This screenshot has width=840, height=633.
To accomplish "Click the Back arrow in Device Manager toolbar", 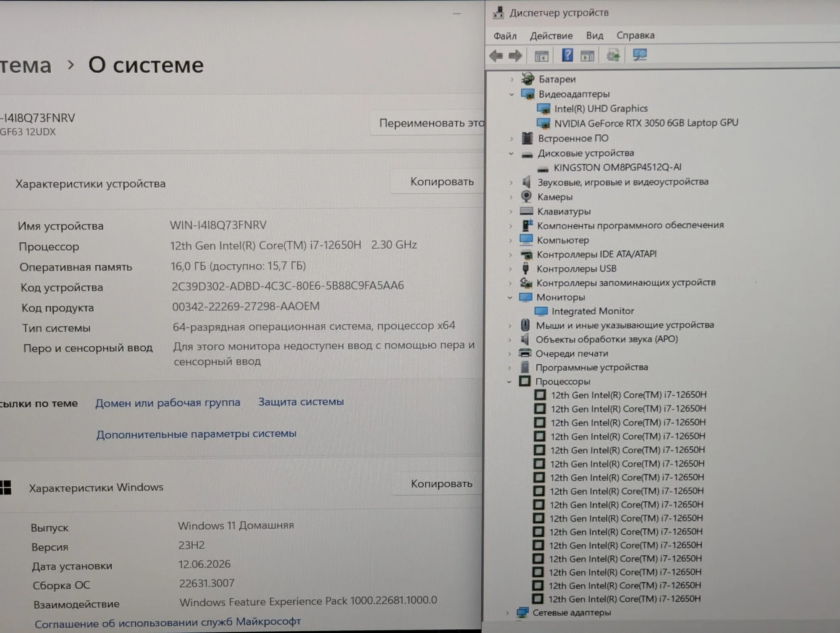I will [x=496, y=55].
